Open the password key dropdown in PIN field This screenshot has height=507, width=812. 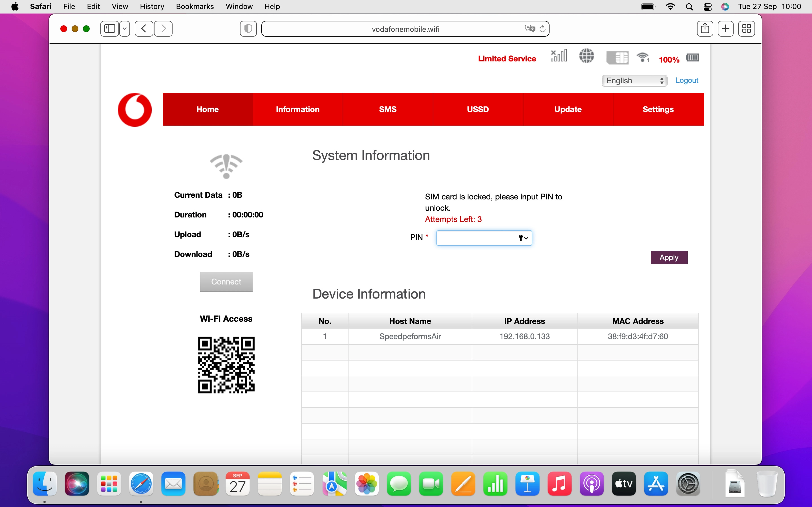[x=524, y=238]
